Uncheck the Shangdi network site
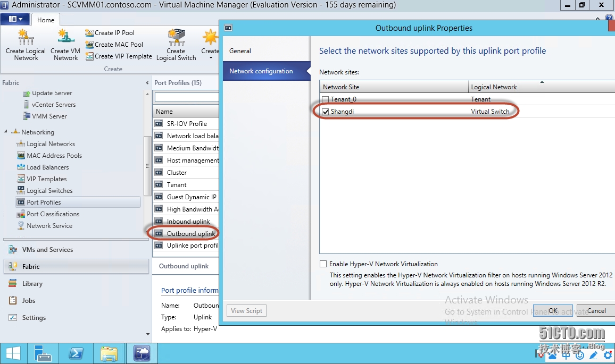 point(325,112)
